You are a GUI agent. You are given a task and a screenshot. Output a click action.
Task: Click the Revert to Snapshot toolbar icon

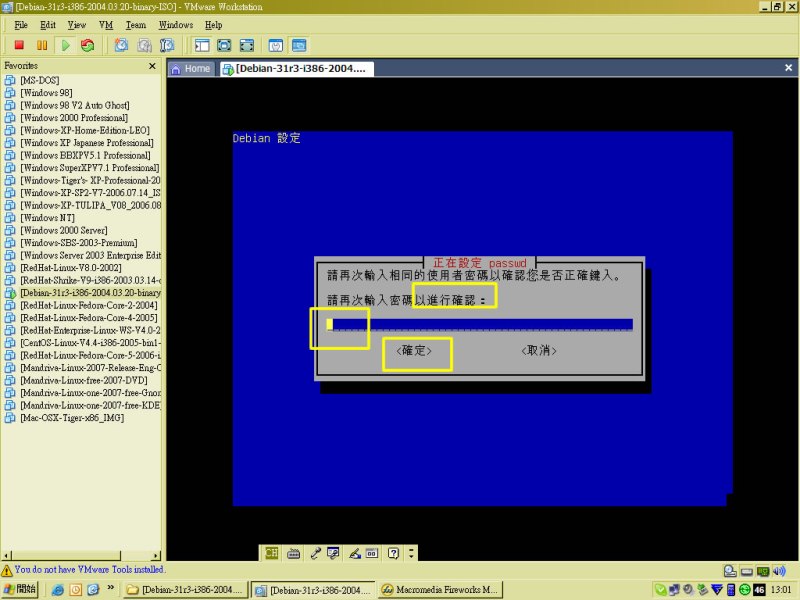[x=144, y=45]
